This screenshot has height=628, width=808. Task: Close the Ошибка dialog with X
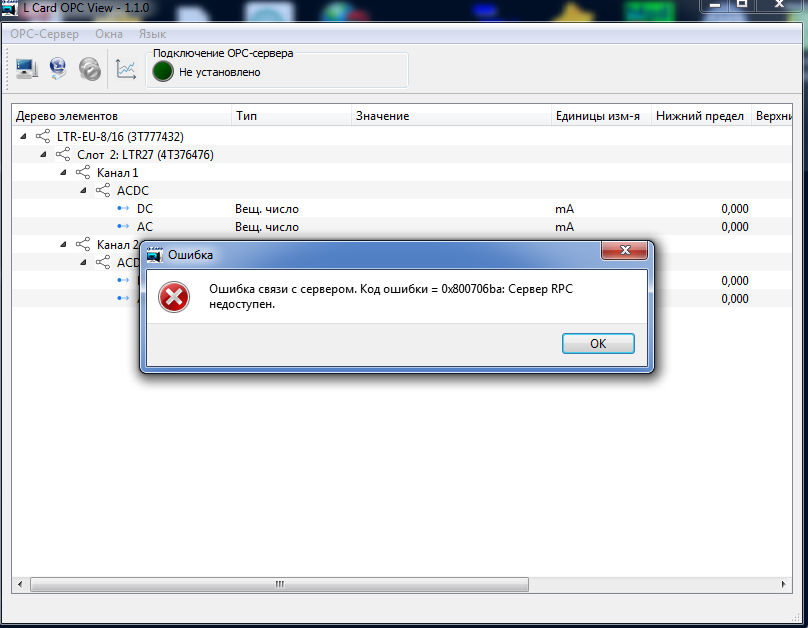click(x=625, y=250)
